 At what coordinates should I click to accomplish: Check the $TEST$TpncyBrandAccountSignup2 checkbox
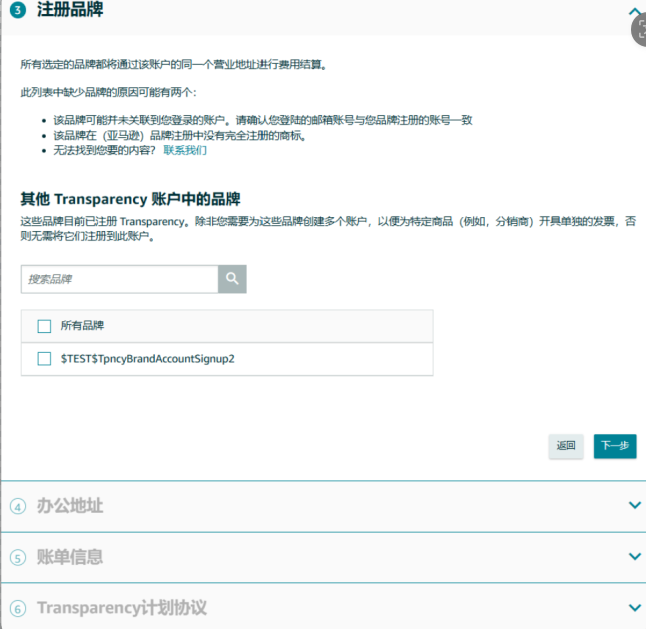coord(44,358)
